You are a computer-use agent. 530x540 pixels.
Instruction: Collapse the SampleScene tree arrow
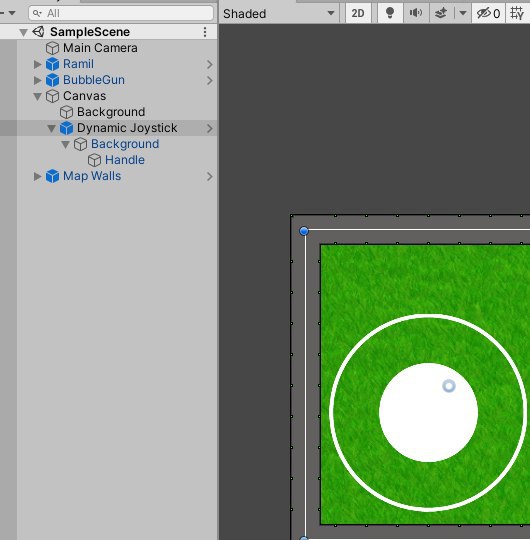(23, 32)
